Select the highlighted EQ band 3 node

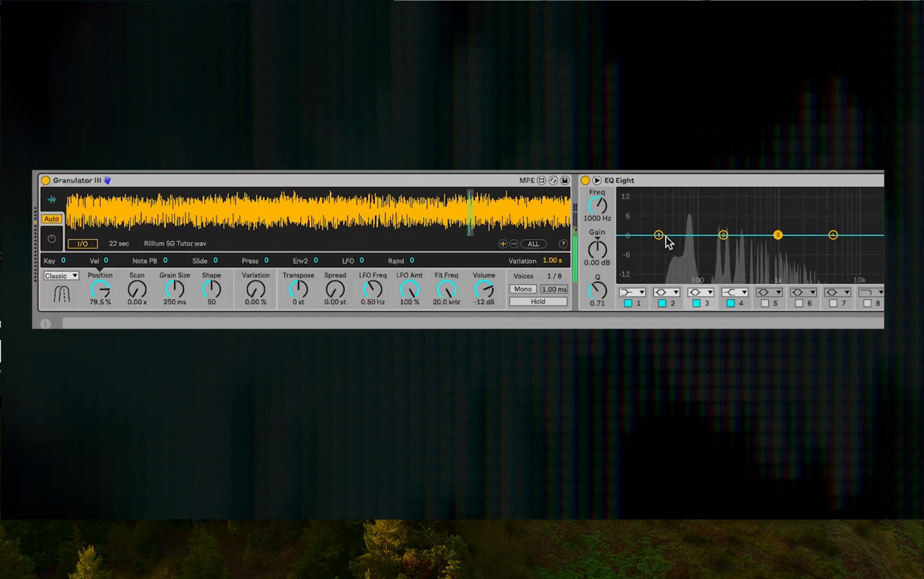778,235
